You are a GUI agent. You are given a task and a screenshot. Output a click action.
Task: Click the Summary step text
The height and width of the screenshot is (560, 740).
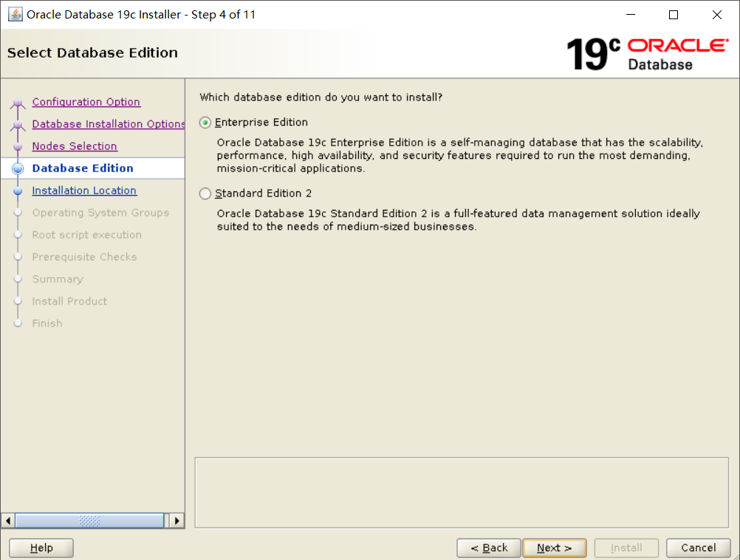click(58, 279)
